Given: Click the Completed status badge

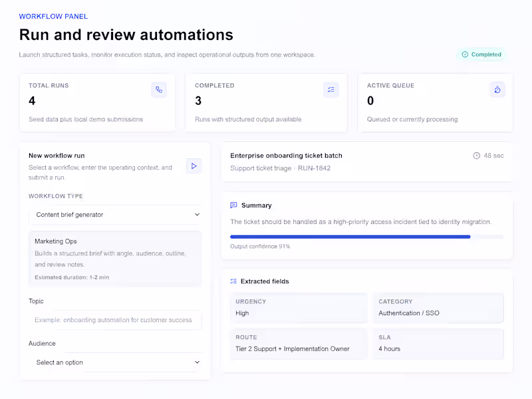Looking at the screenshot, I should (x=481, y=55).
